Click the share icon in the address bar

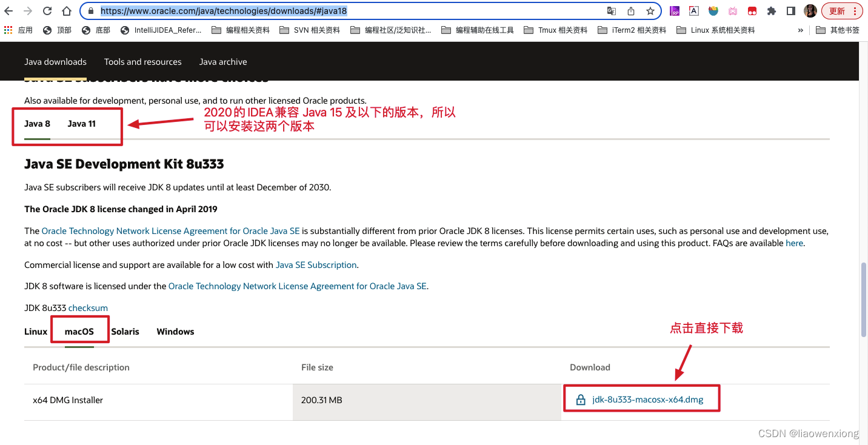tap(631, 10)
